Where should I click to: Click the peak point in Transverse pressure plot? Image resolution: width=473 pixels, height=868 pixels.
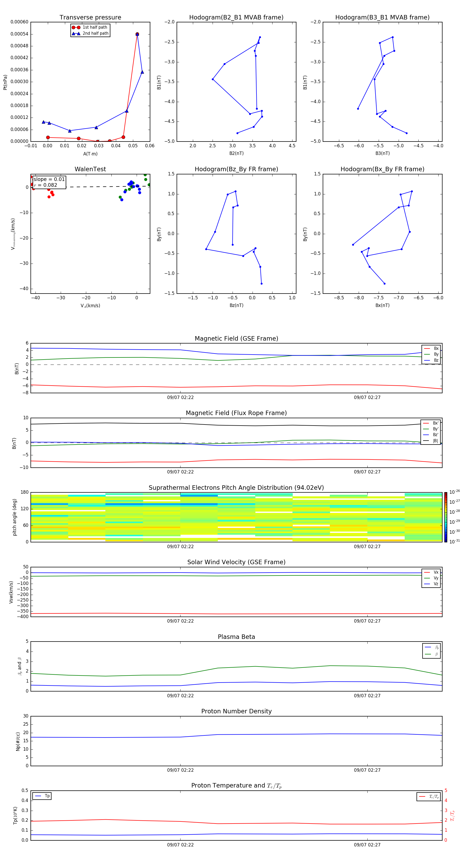tap(137, 34)
